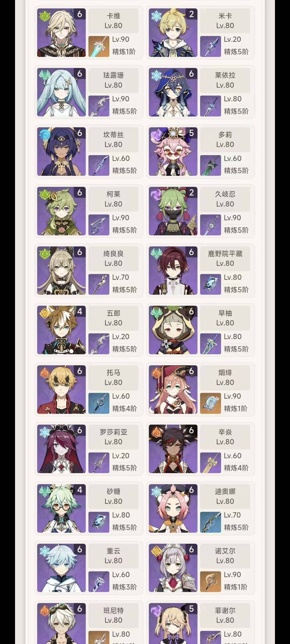Select 早柚's claymore weapon icon

pyautogui.click(x=211, y=344)
